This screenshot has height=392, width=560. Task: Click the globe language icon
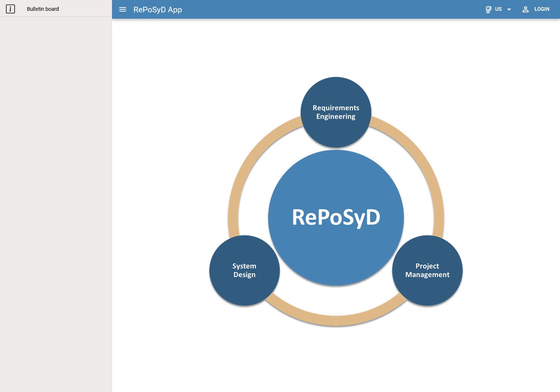point(488,9)
